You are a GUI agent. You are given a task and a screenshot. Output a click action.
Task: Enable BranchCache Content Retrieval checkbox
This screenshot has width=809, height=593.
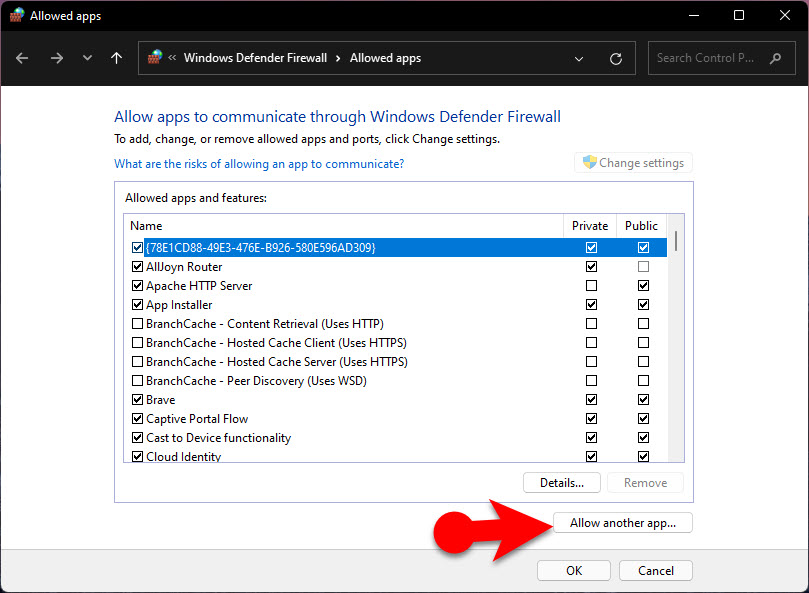click(x=137, y=324)
